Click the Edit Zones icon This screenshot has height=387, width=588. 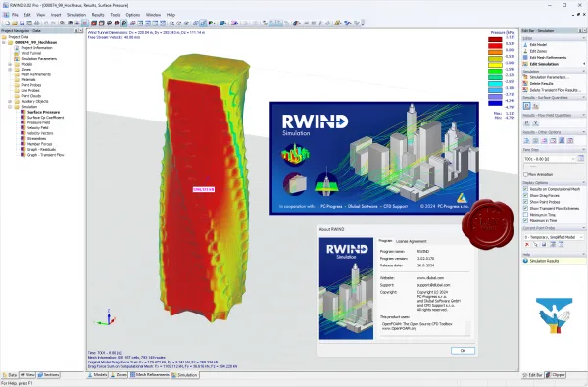[x=525, y=51]
